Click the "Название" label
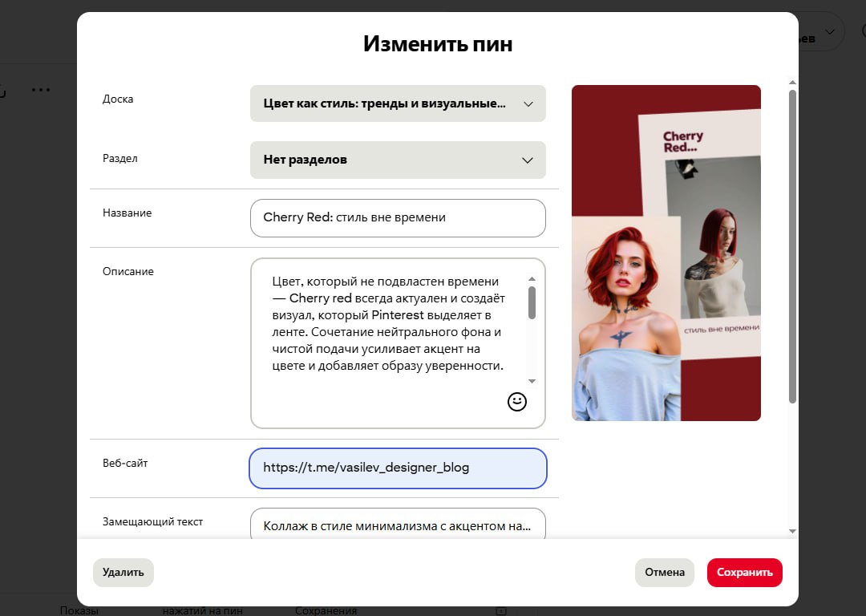The width and height of the screenshot is (866, 616). [x=127, y=213]
